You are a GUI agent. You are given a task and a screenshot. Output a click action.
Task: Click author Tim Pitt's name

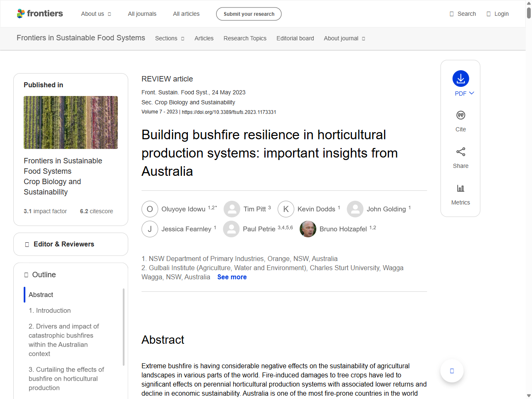pos(255,209)
